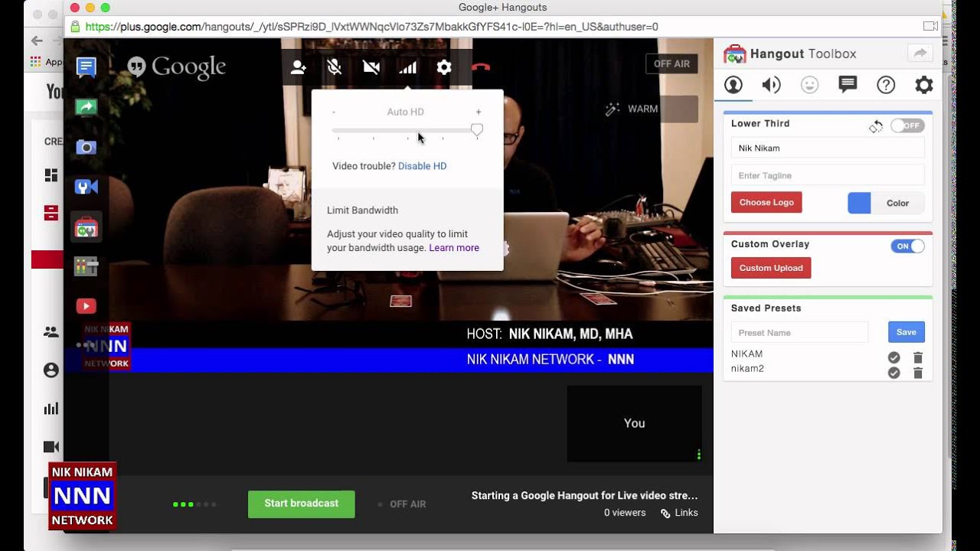Turn on the Lower Third toggle
This screenshot has height=551, width=980.
[x=907, y=126]
